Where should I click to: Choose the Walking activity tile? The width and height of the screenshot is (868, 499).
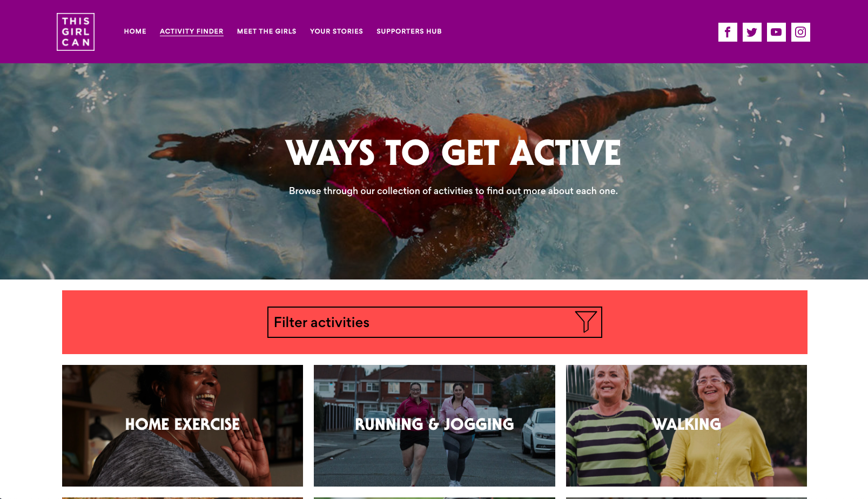click(687, 425)
